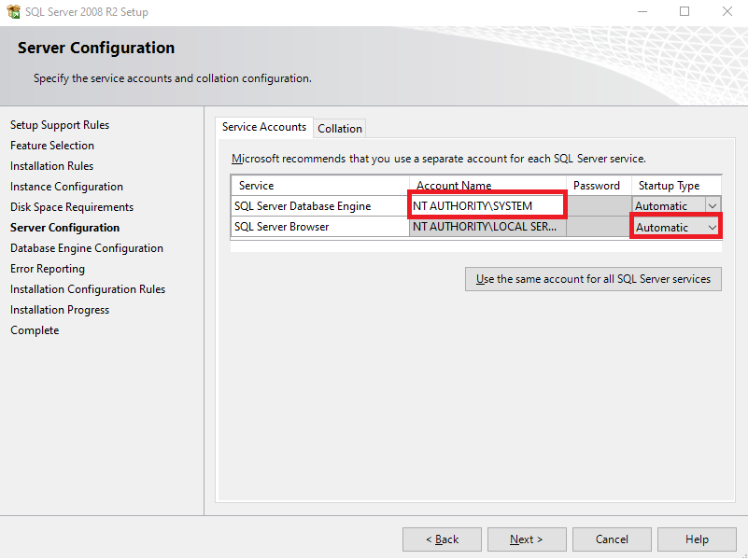Screen dimensions: 748x560
Task: Click the SQL Server Setup title bar icon
Action: click(x=14, y=11)
